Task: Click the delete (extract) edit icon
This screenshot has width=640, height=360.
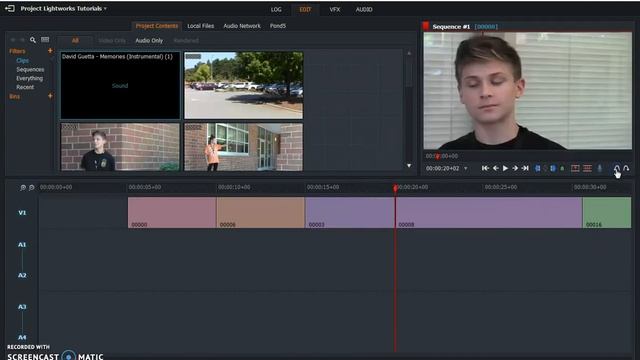Action: pos(587,168)
